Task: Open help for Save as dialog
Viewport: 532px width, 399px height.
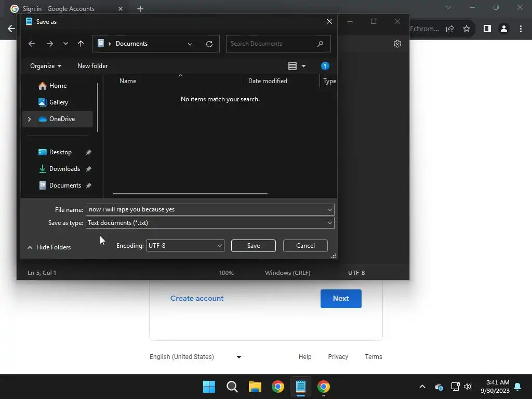Action: point(325,66)
